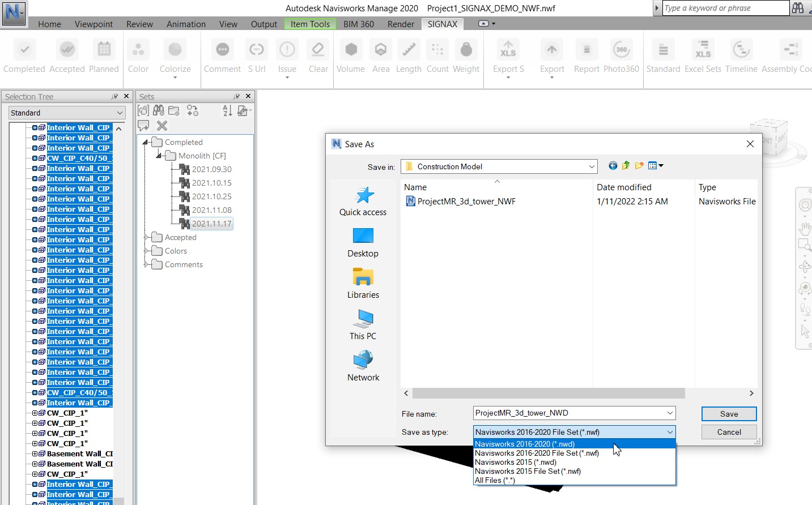Screen dimensions: 812x505
Task: Switch to the Item Tools tab
Action: [x=310, y=24]
